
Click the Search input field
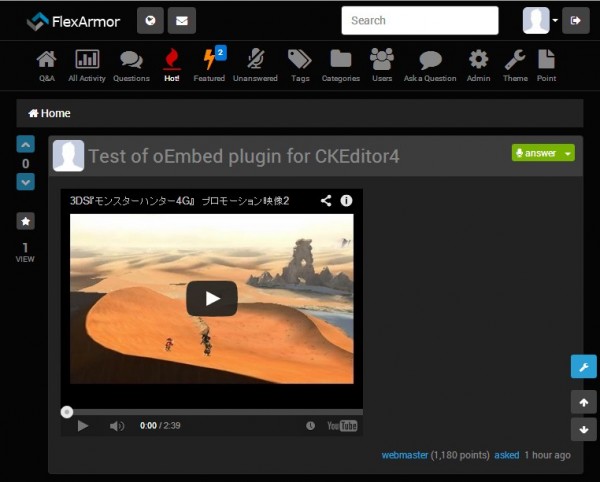419,20
